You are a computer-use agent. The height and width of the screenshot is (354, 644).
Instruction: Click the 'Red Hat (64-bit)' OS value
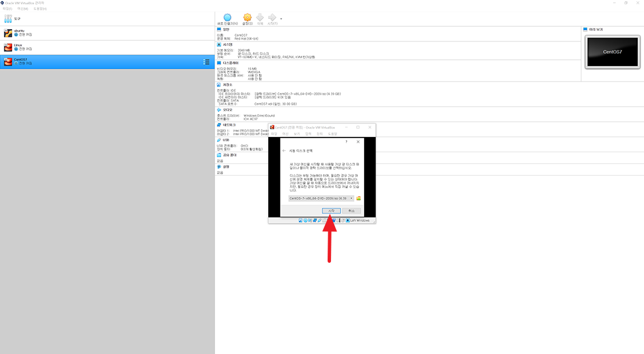click(246, 39)
